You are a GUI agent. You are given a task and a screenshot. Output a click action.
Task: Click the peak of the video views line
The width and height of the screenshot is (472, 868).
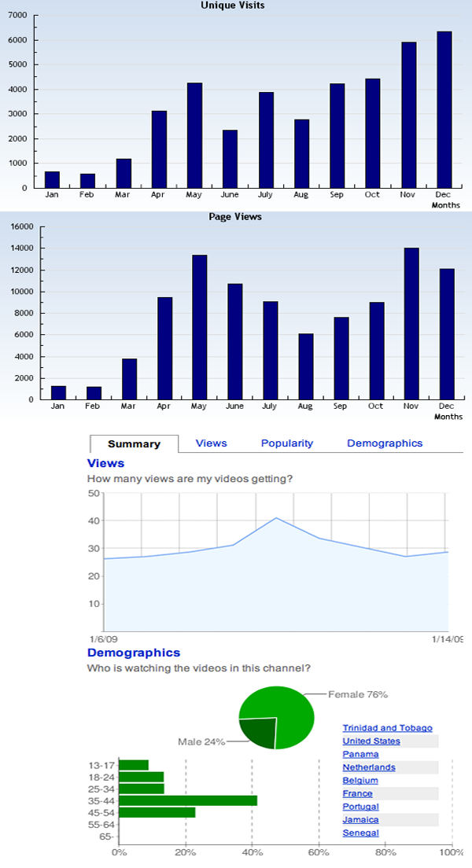pyautogui.click(x=276, y=517)
